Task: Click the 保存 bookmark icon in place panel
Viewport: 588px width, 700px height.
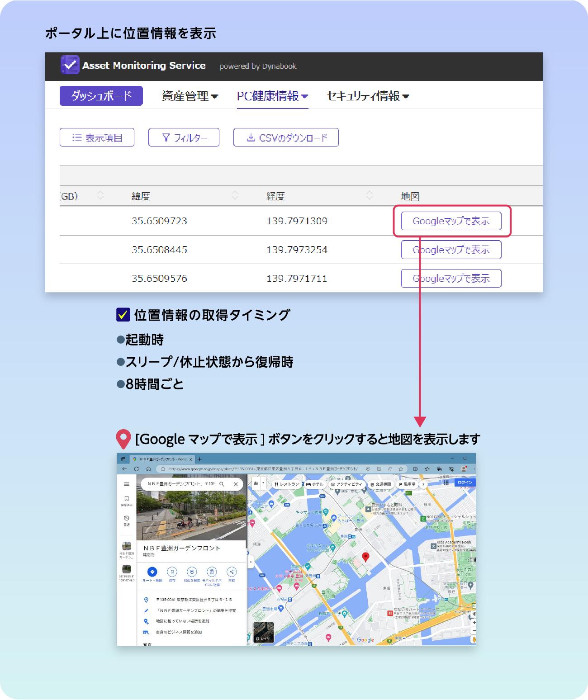Action: pos(172,572)
